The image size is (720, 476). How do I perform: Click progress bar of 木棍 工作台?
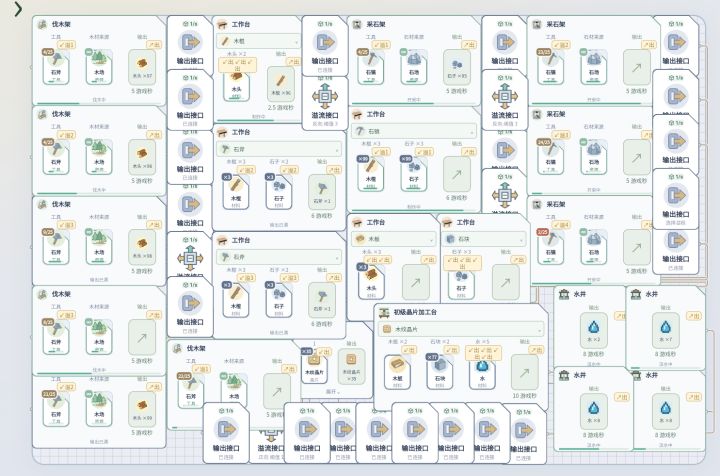(x=259, y=121)
